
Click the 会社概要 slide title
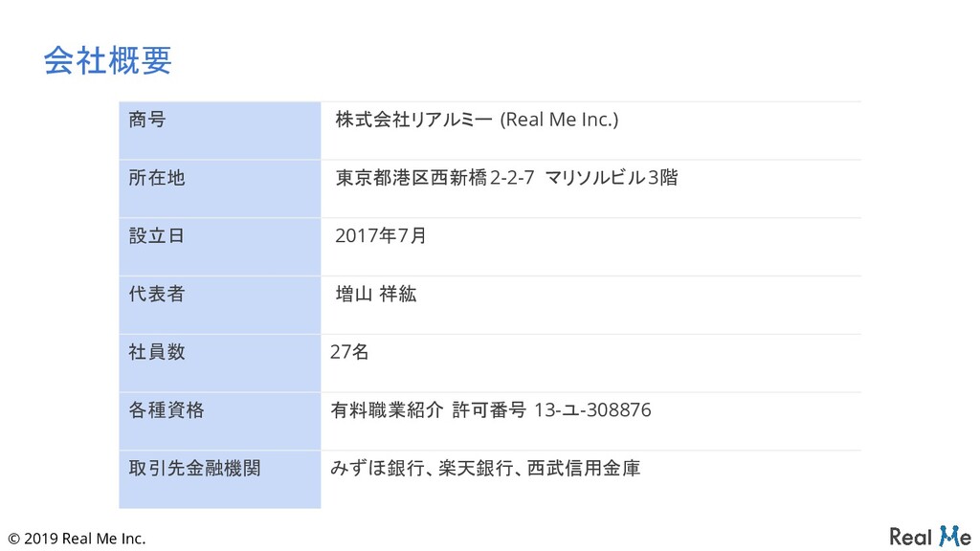107,60
